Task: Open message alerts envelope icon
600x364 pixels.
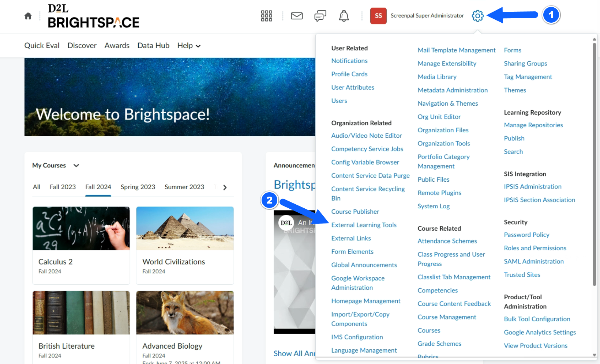Action: 297,16
